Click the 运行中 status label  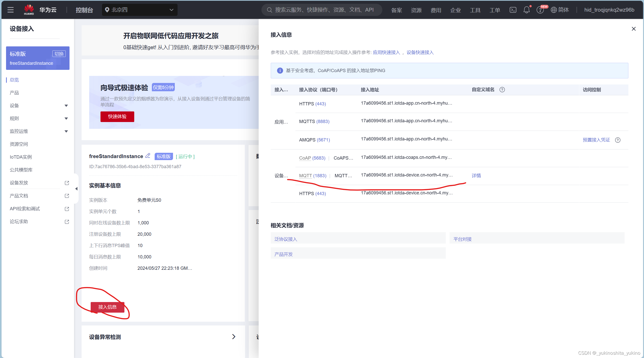tap(185, 157)
